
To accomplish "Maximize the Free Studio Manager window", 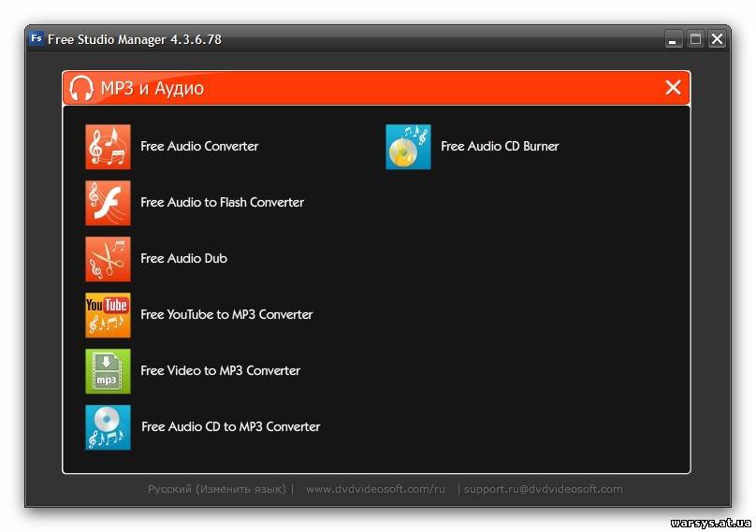I will [x=695, y=39].
